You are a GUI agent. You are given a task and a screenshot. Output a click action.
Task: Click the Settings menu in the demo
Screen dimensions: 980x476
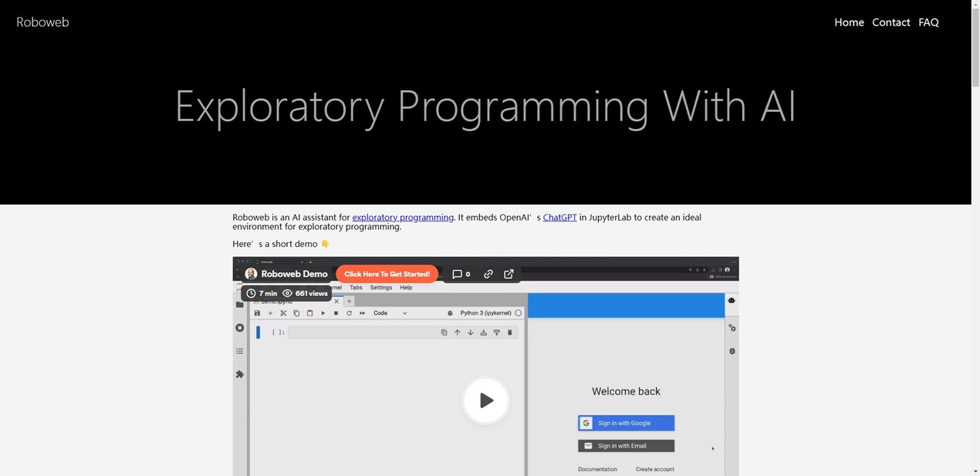tap(381, 288)
